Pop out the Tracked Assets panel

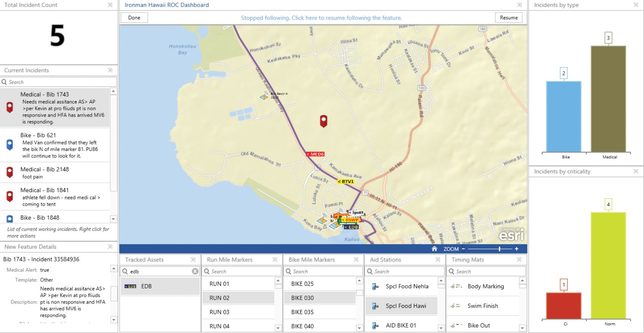[x=193, y=260]
